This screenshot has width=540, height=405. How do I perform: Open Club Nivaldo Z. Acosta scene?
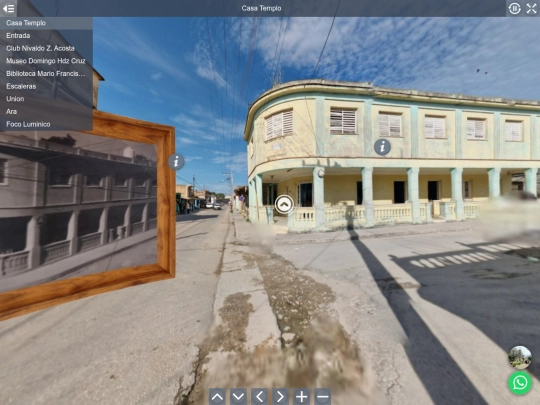(46, 49)
